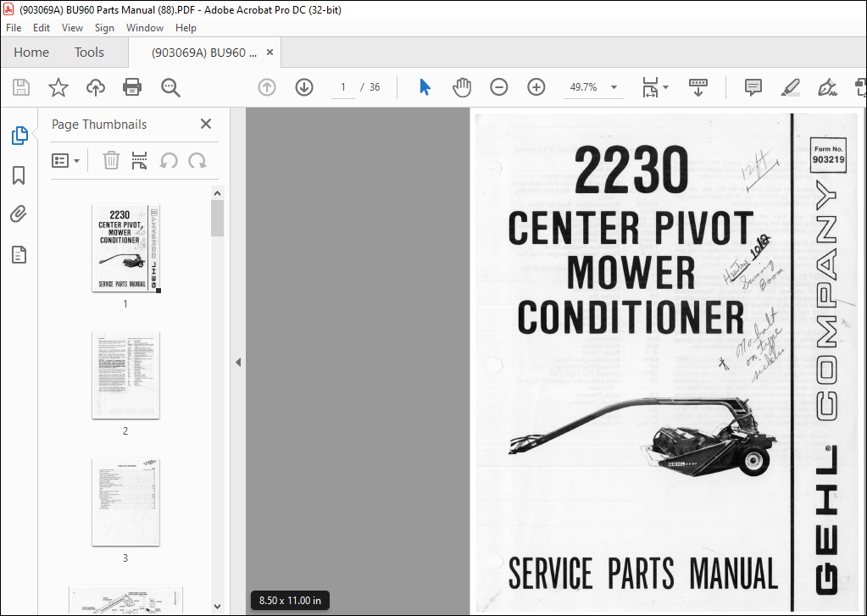Image resolution: width=867 pixels, height=616 pixels.
Task: Open the Print Pages thumbnail tool
Action: [139, 161]
